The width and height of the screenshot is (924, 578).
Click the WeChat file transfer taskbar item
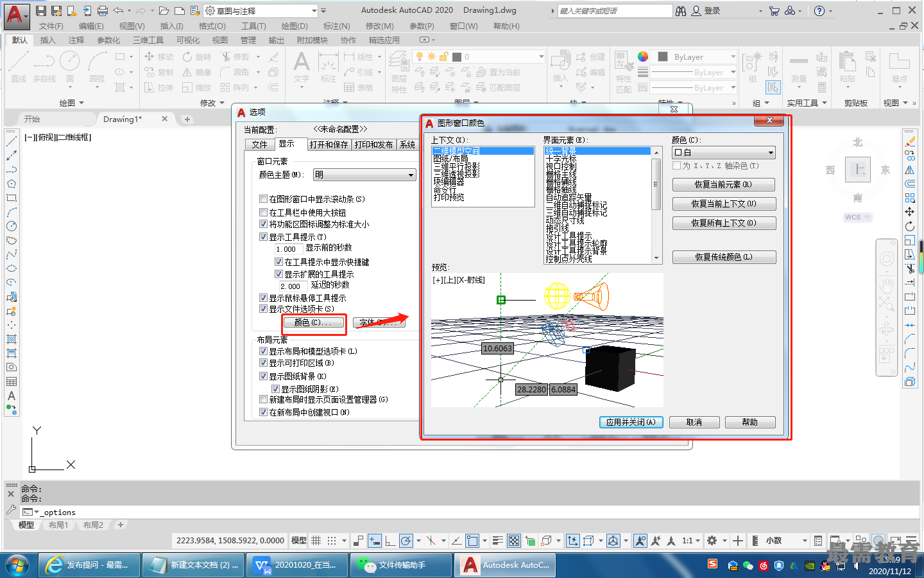[402, 565]
